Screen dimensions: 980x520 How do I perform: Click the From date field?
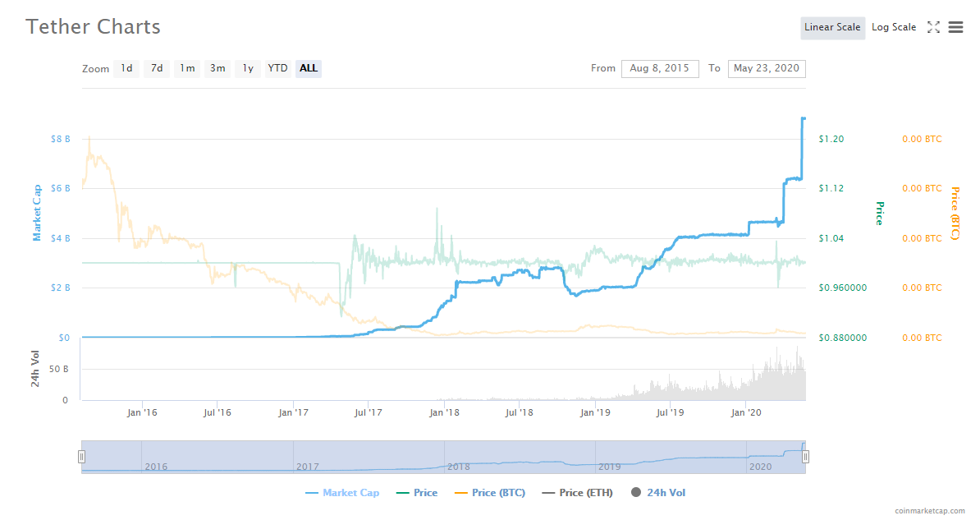[660, 69]
